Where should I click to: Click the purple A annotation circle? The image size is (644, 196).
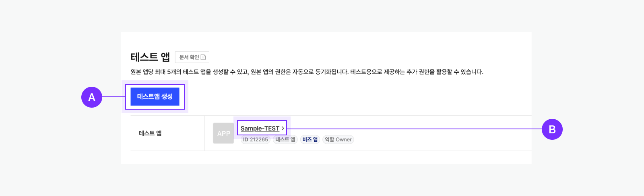[x=92, y=97]
